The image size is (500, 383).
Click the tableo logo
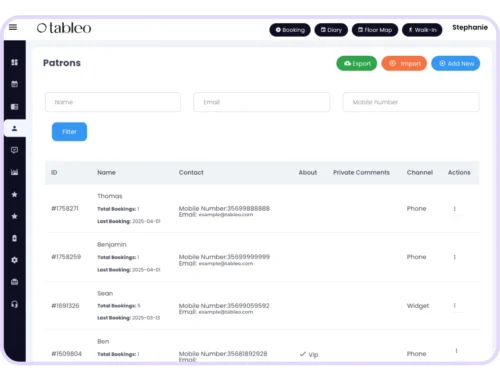64,28
